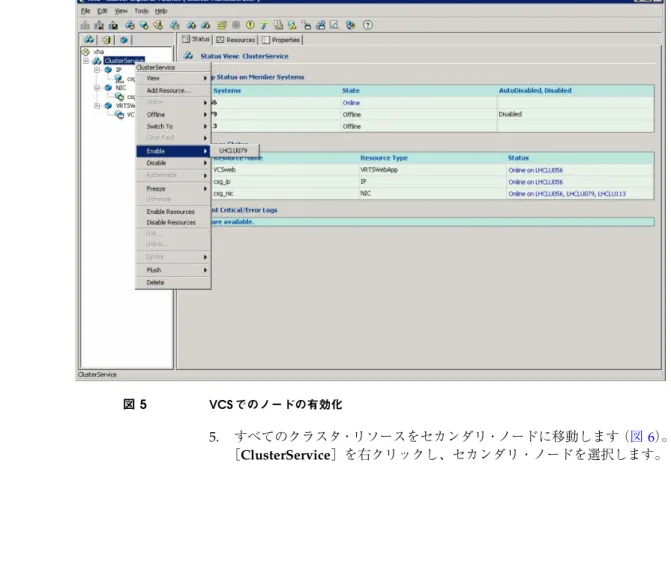Image resolution: width=671 pixels, height=571 pixels.
Task: Choose LHCLU079 in Enable submenu
Action: pos(234,151)
